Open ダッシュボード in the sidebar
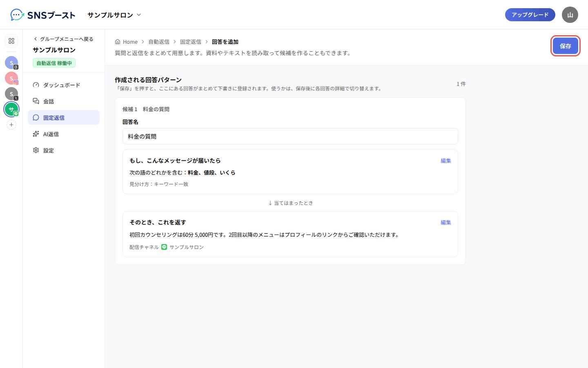Screen dimensions: 588x368 [64, 85]
